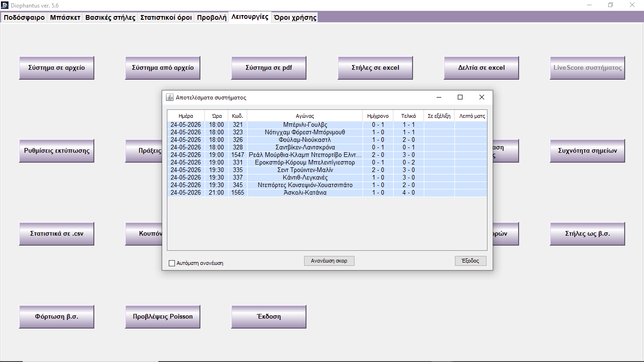644x362 pixels.
Task: Export with Σύστημα σε pdf button
Action: point(269,68)
